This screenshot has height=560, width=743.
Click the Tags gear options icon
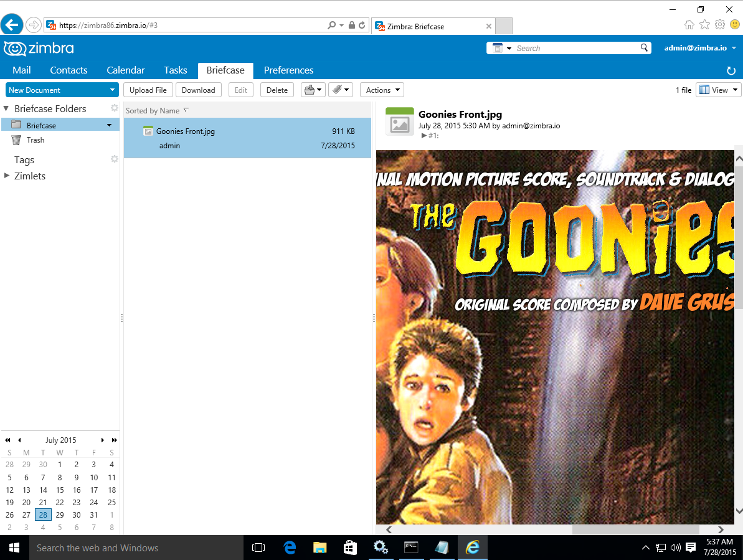[114, 159]
